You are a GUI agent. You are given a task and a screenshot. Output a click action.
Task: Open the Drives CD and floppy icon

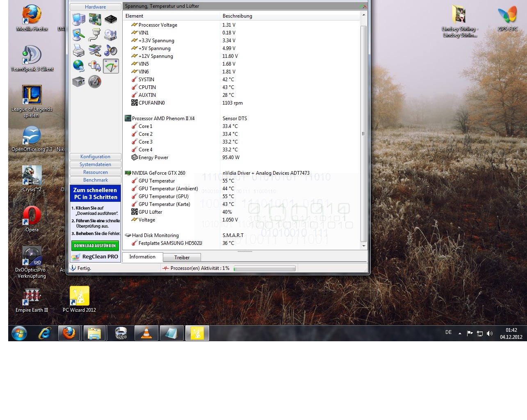111,35
